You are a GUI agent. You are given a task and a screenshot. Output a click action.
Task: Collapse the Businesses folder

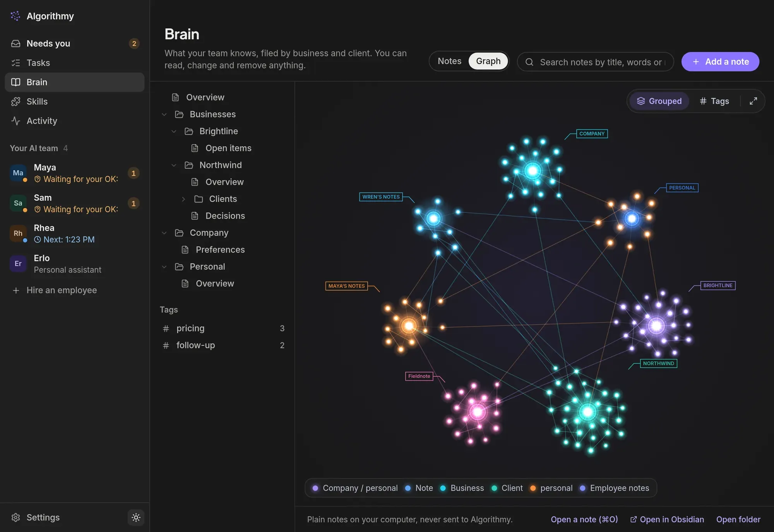(164, 114)
